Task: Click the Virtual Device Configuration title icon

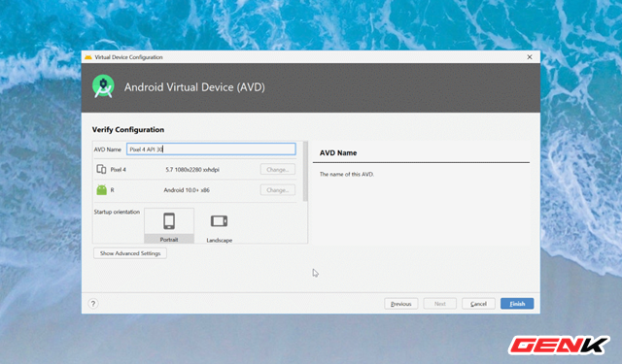Action: click(88, 57)
